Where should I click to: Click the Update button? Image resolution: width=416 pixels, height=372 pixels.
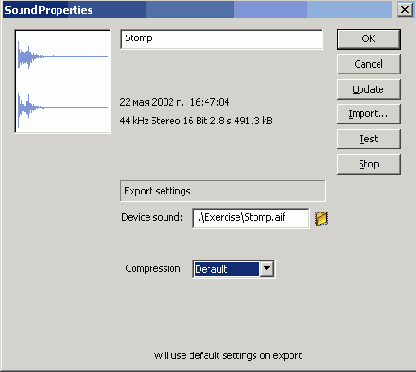369,89
